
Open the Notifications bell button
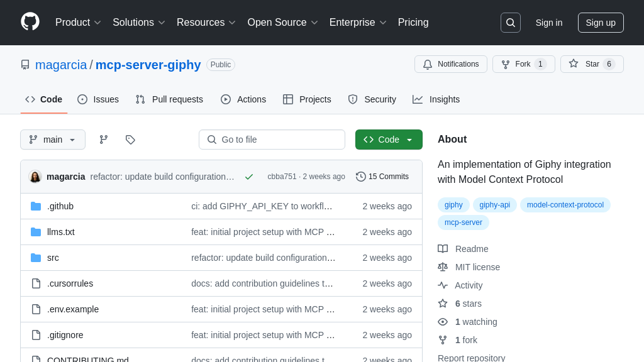pos(450,64)
